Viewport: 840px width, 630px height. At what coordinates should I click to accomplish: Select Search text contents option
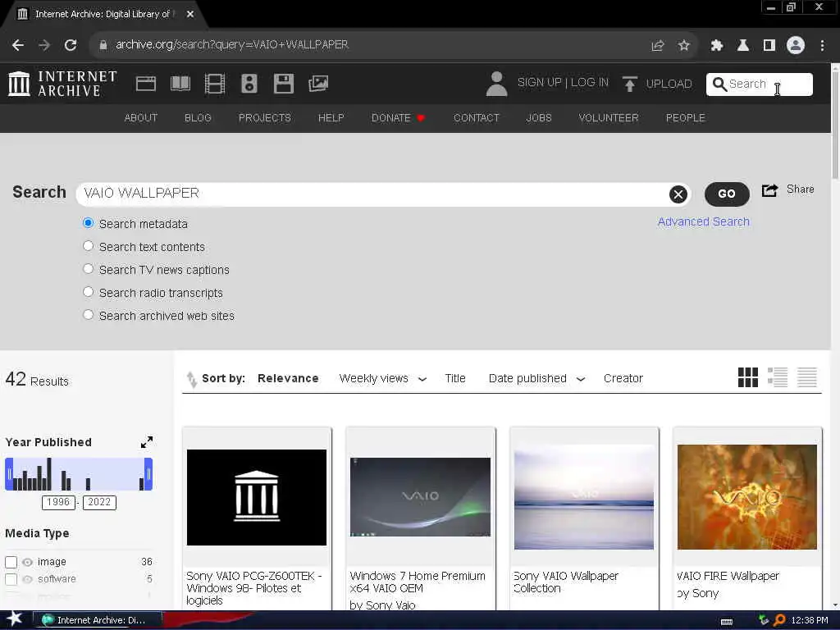point(88,246)
